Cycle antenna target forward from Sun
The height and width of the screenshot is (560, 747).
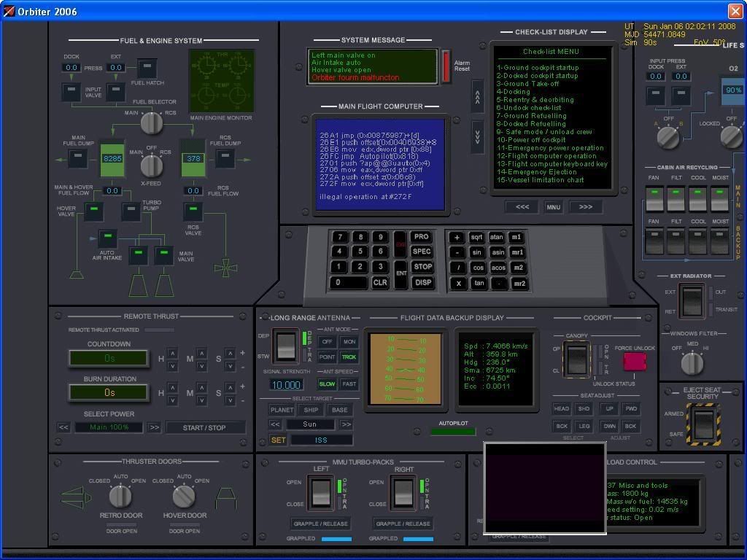click(x=347, y=424)
